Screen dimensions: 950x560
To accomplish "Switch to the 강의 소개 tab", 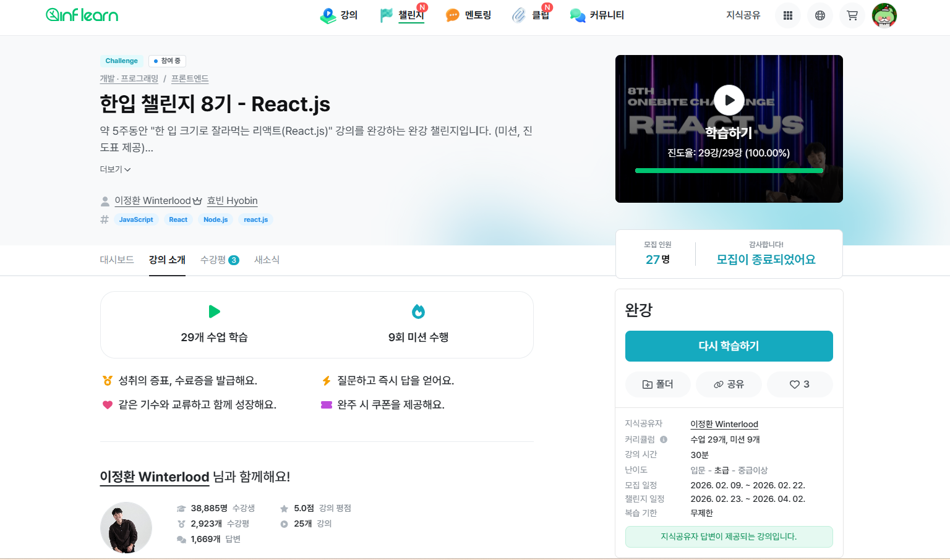I will point(167,260).
